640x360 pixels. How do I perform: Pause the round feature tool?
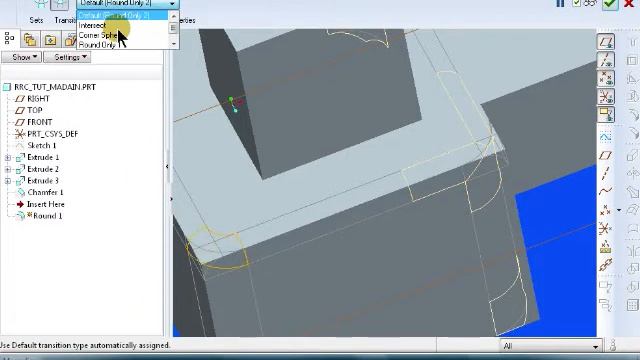[x=560, y=3]
